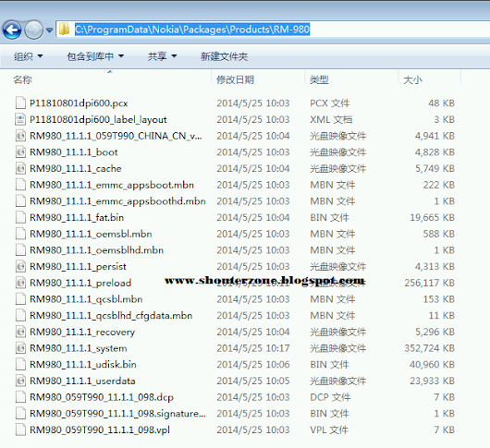This screenshot has height=448, width=490.
Task: Click icon of RM980_11.1.1_system image
Action: [x=20, y=348]
